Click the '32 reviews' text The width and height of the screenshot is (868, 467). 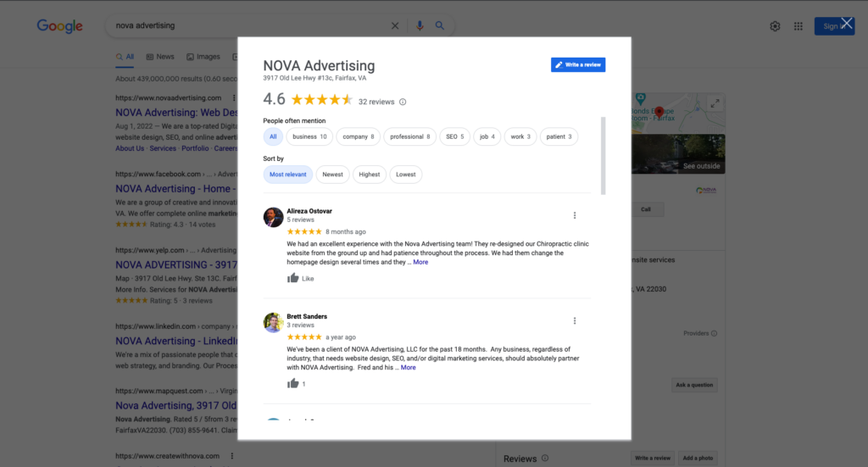(376, 102)
